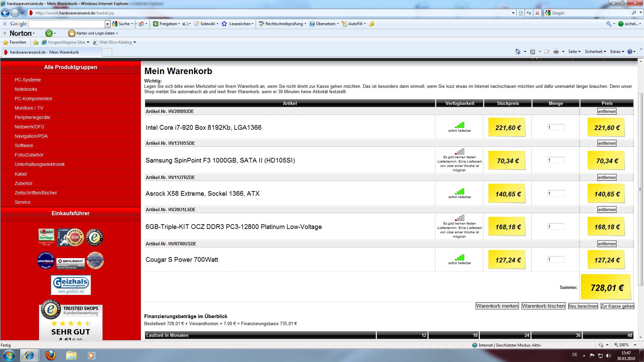Go back with the browser back arrow
The height and width of the screenshot is (362, 644).
[x=5, y=13]
